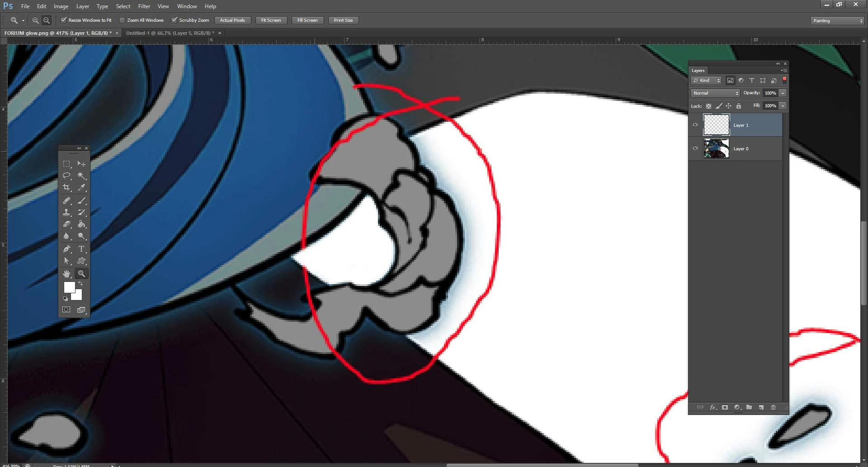868x467 pixels.
Task: Enable Zoom All Windows checkbox
Action: pos(122,20)
